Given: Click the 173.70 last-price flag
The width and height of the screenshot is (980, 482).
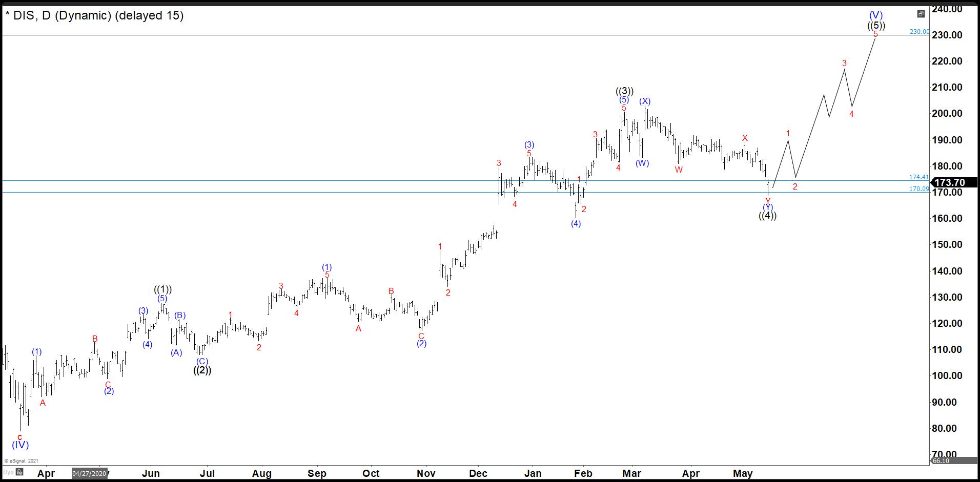Looking at the screenshot, I should (x=951, y=182).
